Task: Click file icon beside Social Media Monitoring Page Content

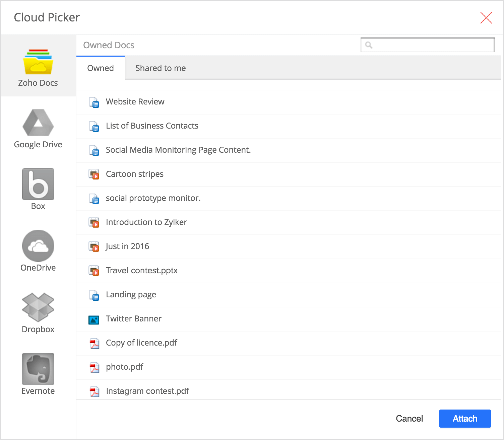Action: coord(94,150)
